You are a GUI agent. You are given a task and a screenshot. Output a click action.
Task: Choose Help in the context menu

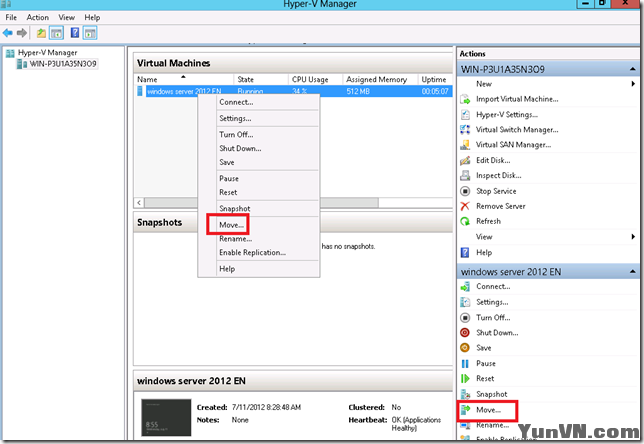tap(259, 269)
